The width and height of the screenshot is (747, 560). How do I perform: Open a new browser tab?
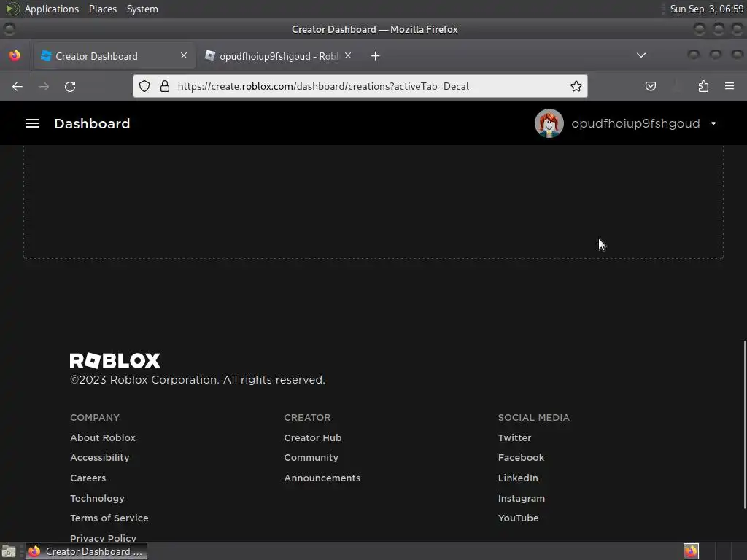pos(376,56)
